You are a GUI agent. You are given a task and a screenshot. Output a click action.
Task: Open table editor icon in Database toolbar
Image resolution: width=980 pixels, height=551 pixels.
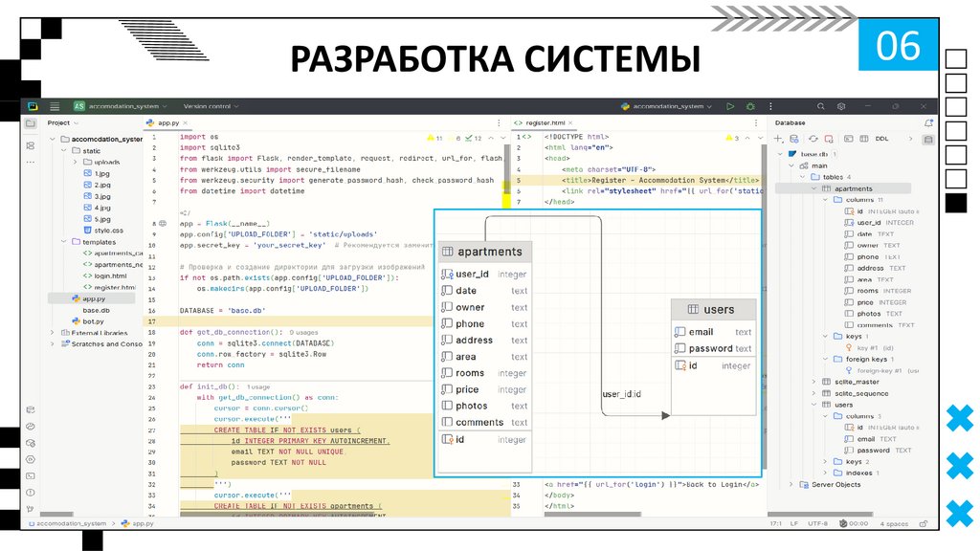(x=864, y=139)
